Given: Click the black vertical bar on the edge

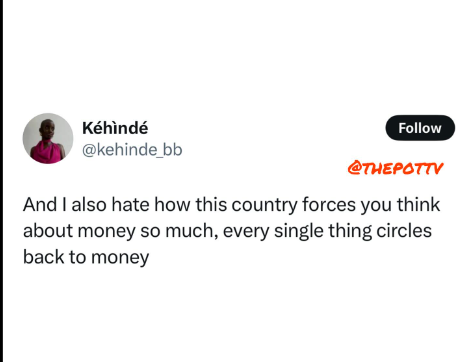Looking at the screenshot, I should 2,181.
